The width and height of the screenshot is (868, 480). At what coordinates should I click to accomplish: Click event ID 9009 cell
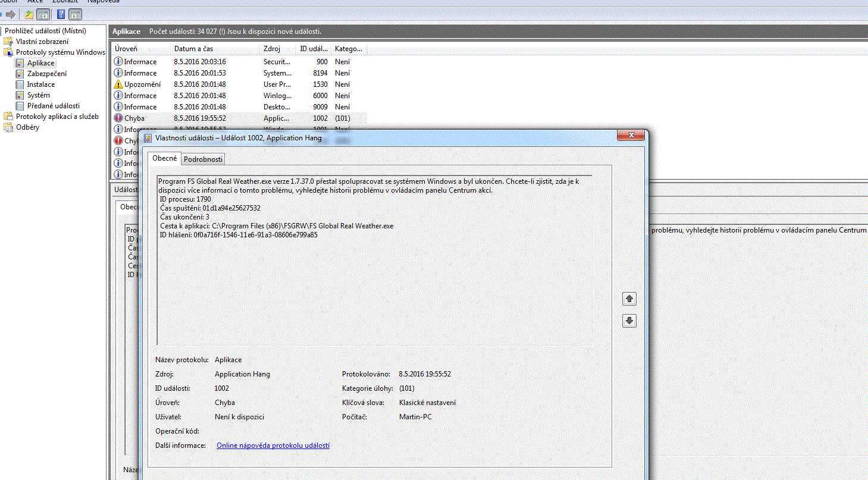pyautogui.click(x=321, y=107)
